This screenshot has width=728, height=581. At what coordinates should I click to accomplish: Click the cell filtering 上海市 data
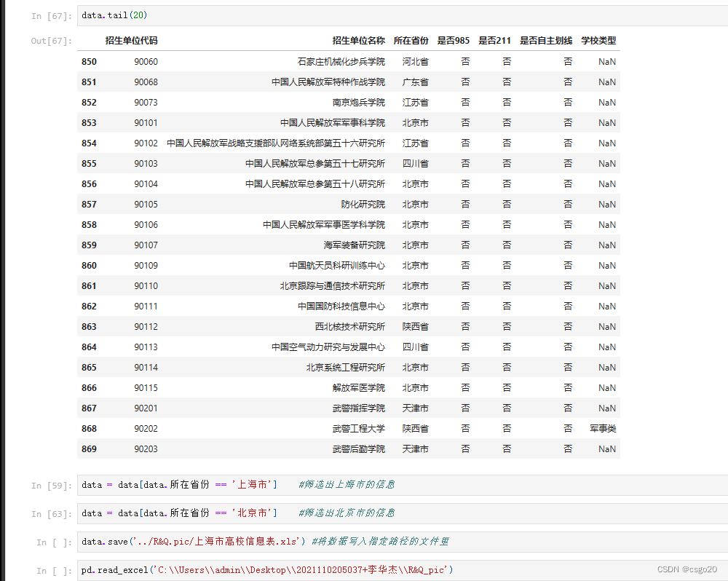(402, 485)
